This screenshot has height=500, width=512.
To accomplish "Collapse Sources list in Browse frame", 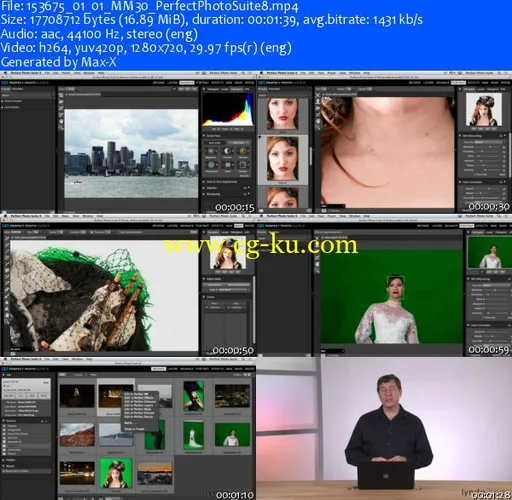I will click(4, 421).
